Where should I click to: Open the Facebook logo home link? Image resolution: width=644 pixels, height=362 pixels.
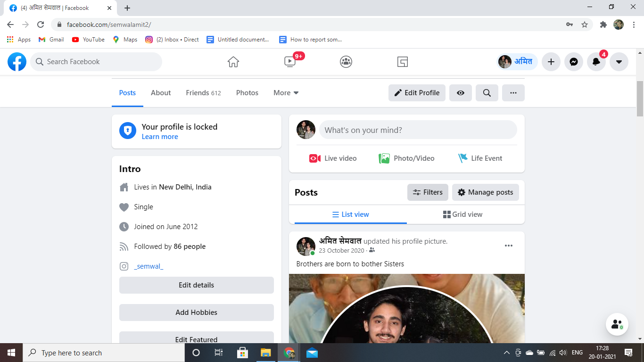tap(17, 62)
